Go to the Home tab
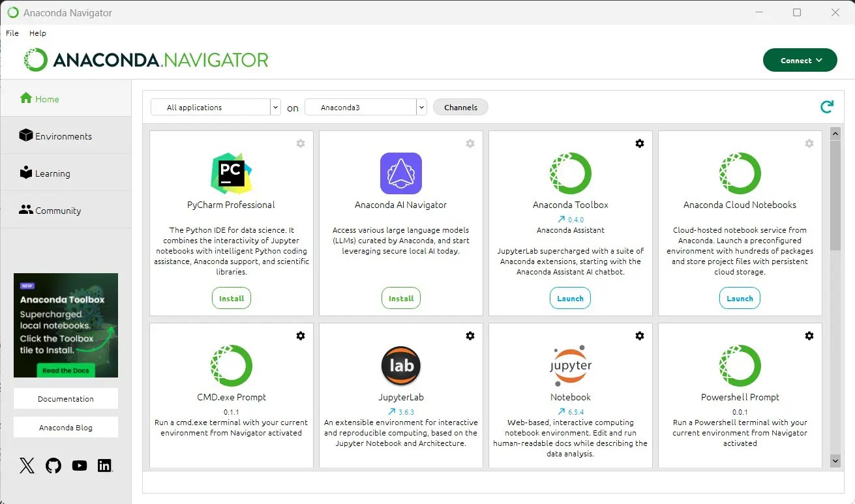The image size is (855, 504). (66, 98)
